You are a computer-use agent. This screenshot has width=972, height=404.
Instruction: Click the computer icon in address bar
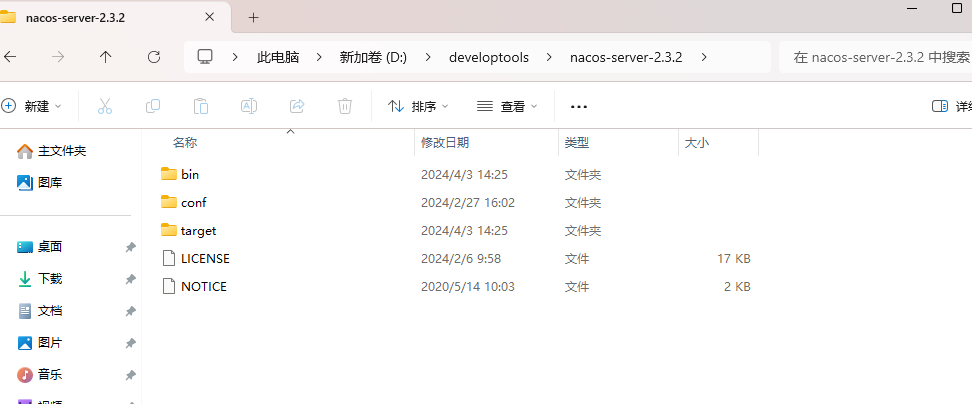tap(205, 57)
